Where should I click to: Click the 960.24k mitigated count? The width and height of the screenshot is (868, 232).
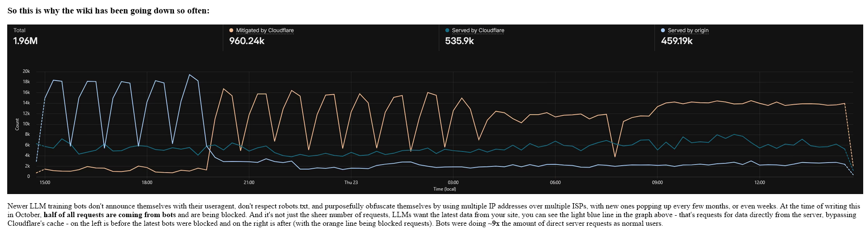coord(247,41)
